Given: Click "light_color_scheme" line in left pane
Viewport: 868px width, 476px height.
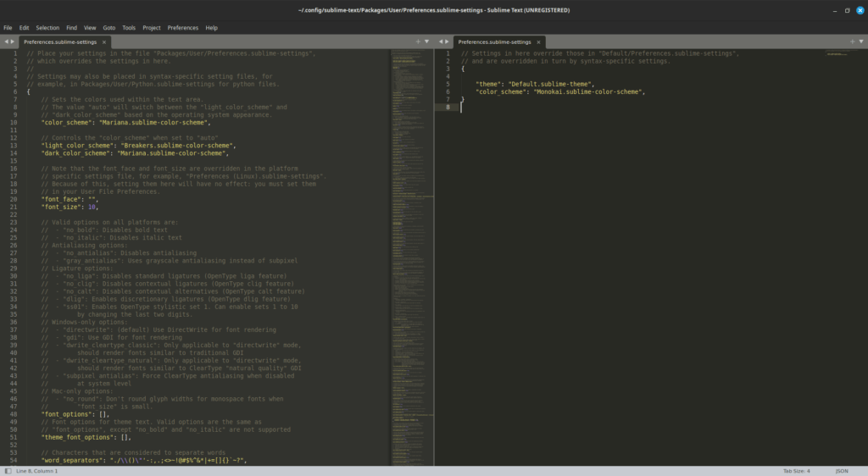Looking at the screenshot, I should (x=138, y=146).
